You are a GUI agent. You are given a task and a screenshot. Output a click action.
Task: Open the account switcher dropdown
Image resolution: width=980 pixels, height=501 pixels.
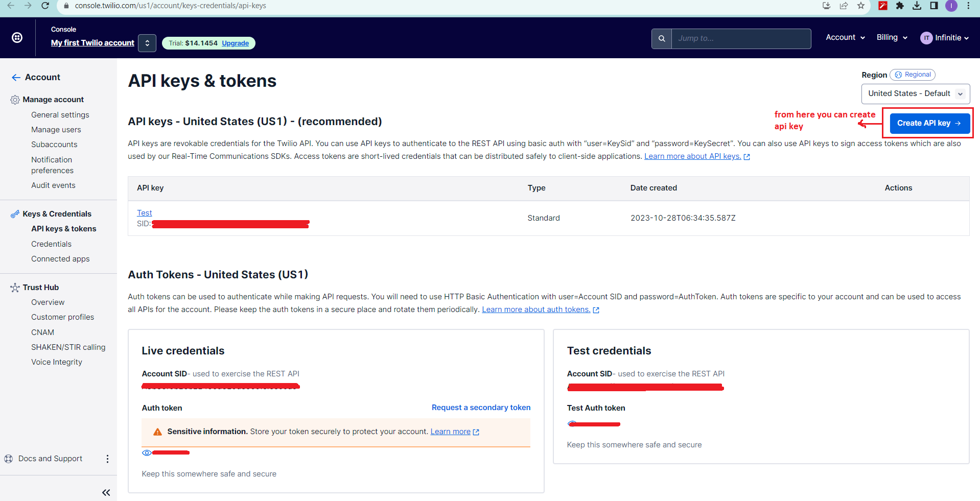pos(147,43)
